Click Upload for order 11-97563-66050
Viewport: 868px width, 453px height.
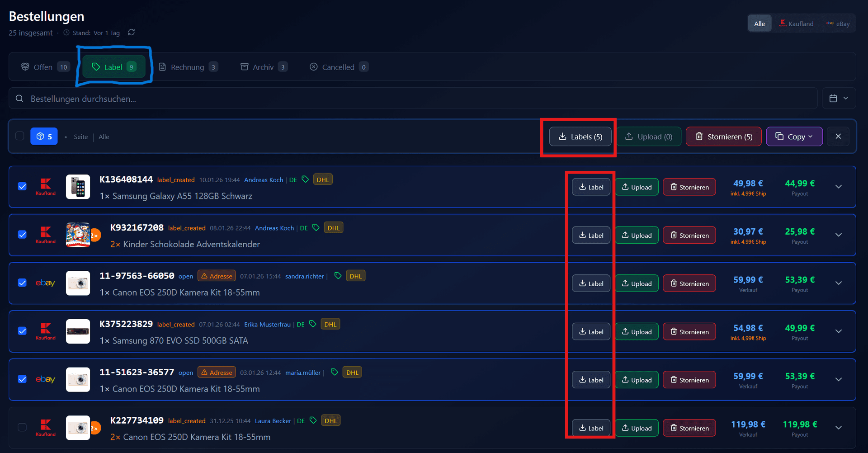coord(637,283)
